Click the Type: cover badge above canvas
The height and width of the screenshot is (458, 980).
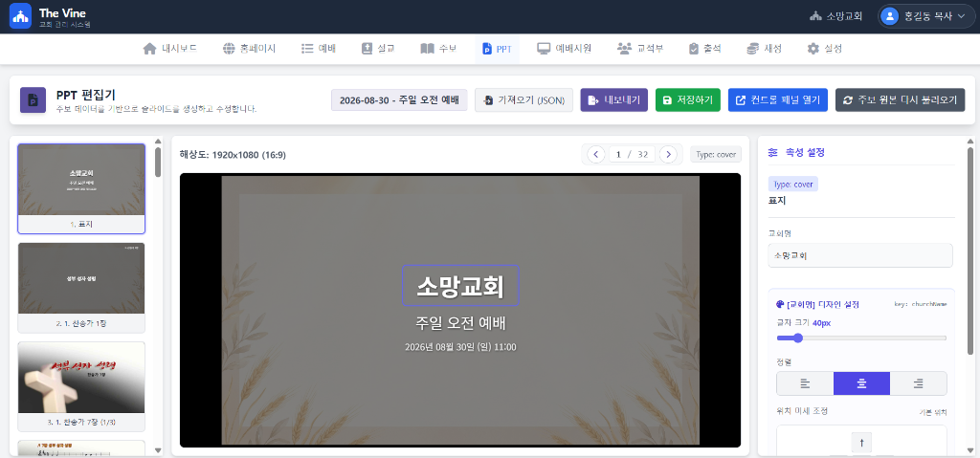(716, 154)
